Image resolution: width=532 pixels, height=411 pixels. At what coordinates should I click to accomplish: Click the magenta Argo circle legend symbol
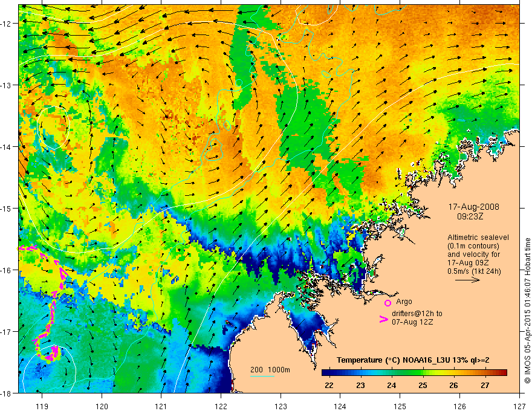pyautogui.click(x=388, y=303)
